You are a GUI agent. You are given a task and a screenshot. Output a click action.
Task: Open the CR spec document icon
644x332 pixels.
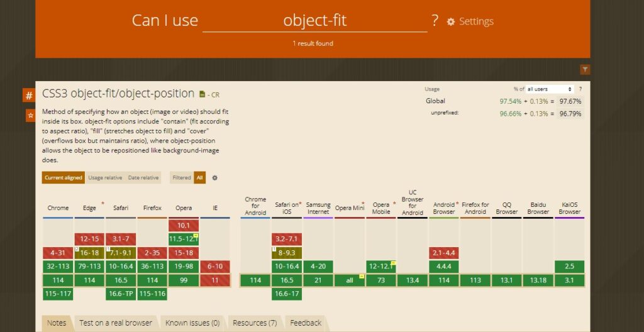click(202, 94)
